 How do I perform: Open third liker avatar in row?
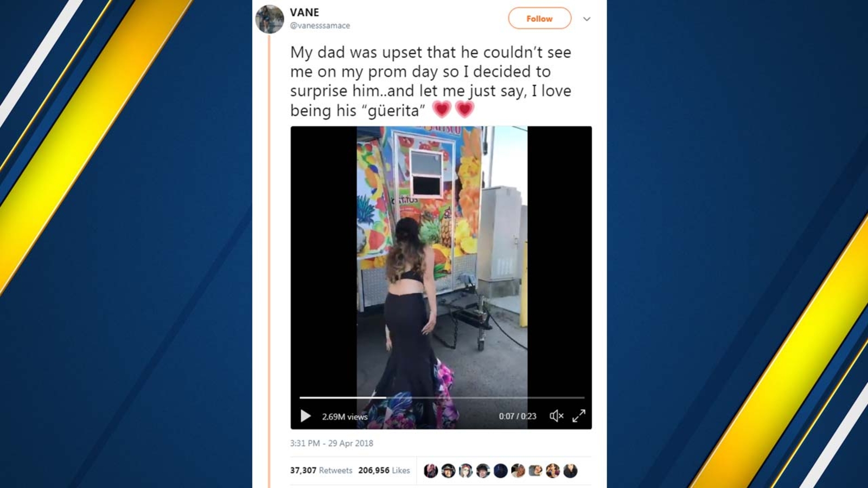[465, 471]
